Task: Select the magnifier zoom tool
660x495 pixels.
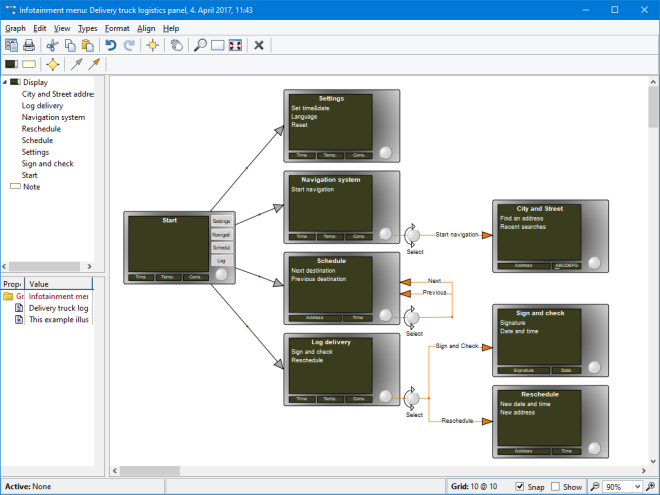Action: tap(200, 45)
